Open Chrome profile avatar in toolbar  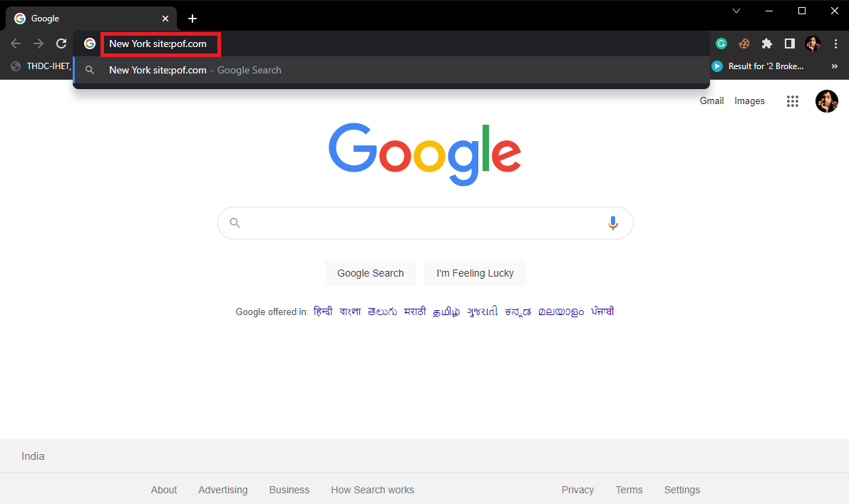(x=812, y=44)
